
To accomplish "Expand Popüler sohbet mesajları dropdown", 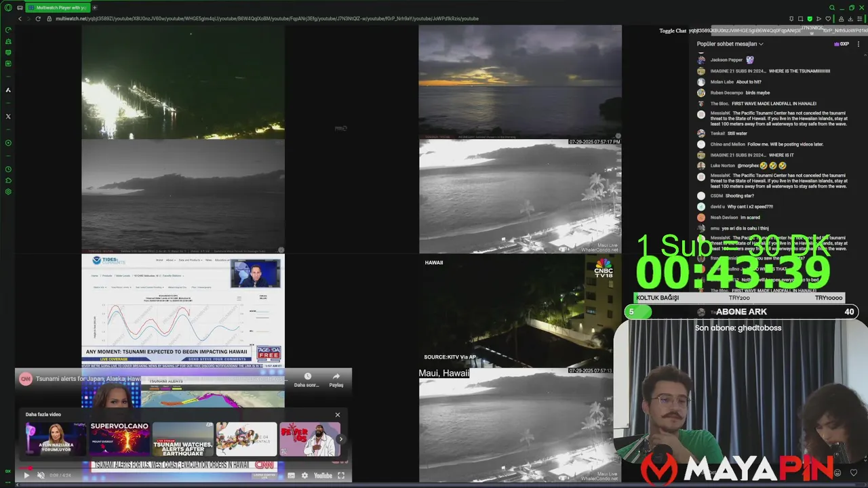I will tap(730, 44).
